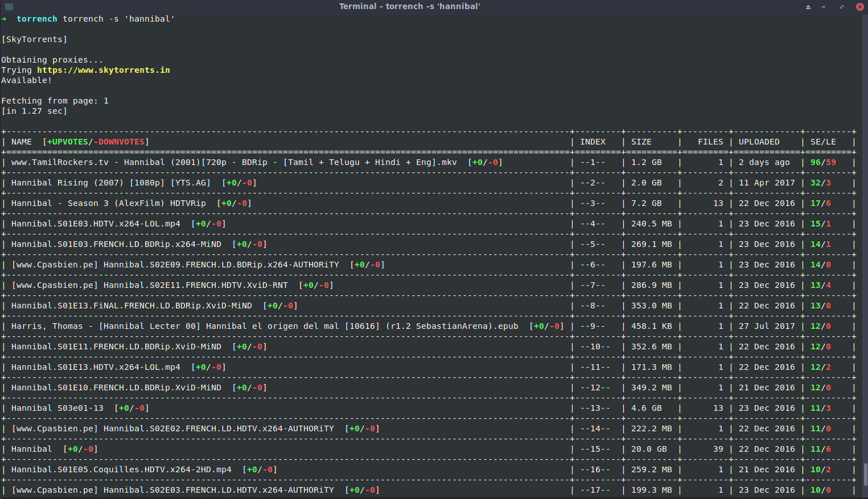Select Hannibal S03e01-13 entry
The image size is (868, 499).
(57, 408)
